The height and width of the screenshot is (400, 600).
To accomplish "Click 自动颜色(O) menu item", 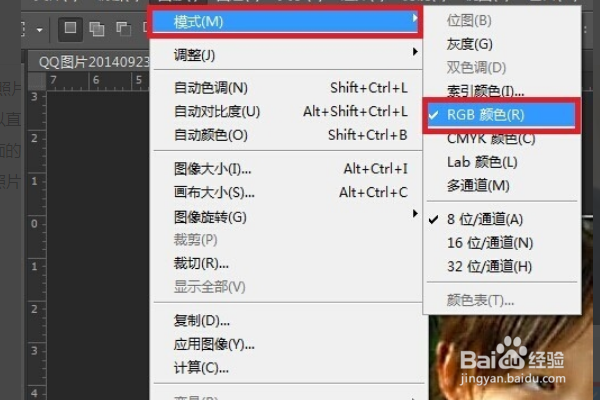I will (288, 135).
